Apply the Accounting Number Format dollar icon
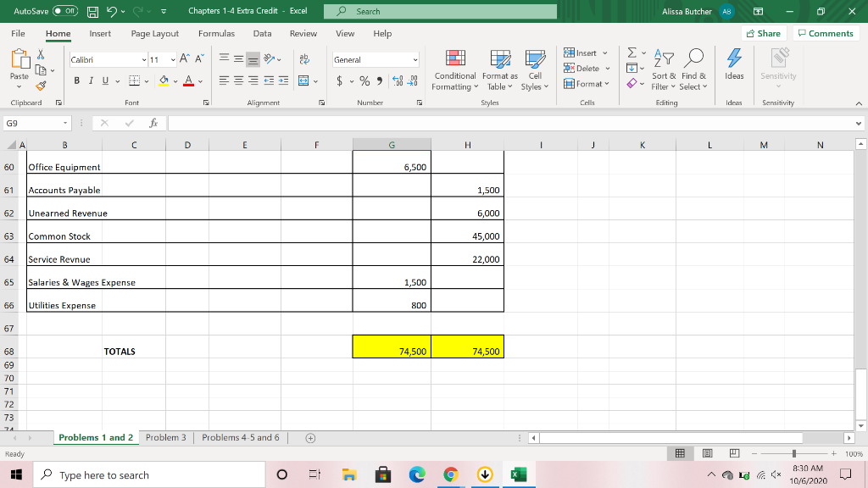This screenshot has height=488, width=868. (337, 80)
